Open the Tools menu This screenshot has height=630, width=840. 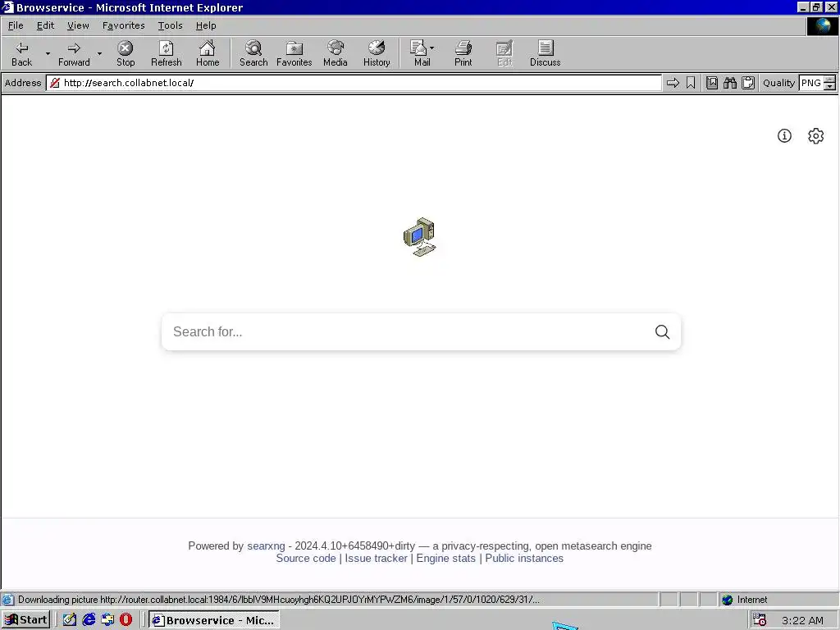[171, 25]
